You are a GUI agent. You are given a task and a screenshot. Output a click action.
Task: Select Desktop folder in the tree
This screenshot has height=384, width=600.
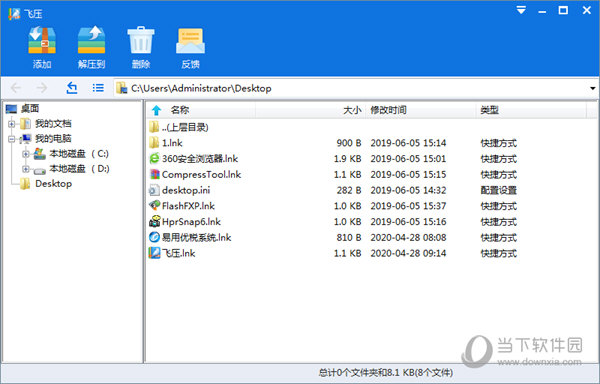point(54,184)
